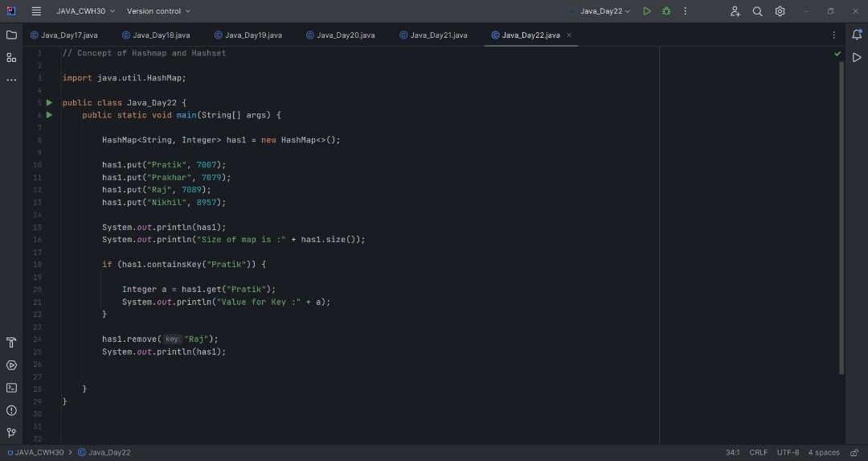Switch to Java_Day19.java tab
Screen dimensions: 868x461
coord(248,35)
